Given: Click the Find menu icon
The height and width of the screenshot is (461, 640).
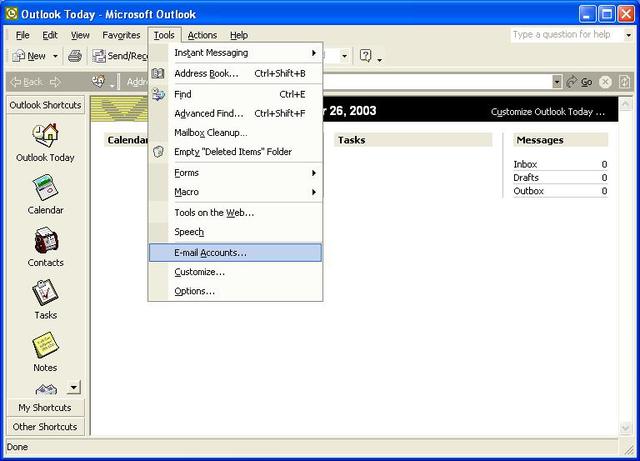Looking at the screenshot, I should click(x=158, y=94).
